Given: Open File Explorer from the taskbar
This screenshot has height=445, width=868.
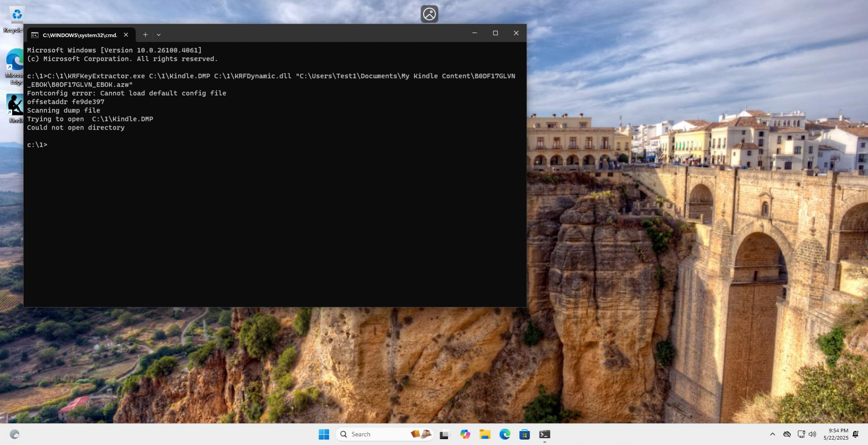Looking at the screenshot, I should pyautogui.click(x=485, y=435).
